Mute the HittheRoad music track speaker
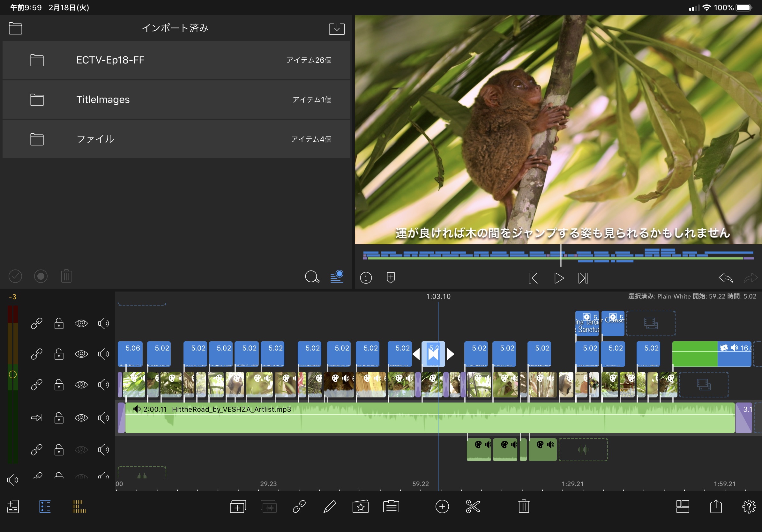This screenshot has width=762, height=532. (x=104, y=417)
